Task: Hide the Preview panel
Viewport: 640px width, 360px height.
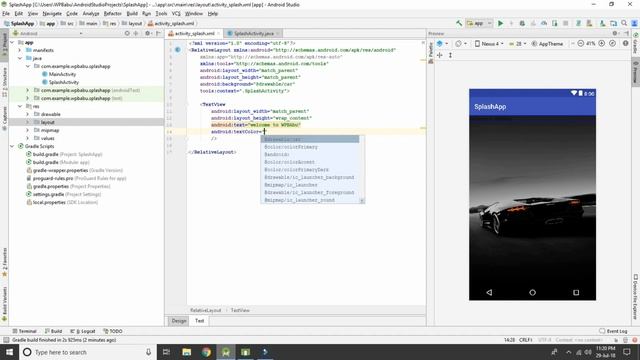Action: (x=626, y=33)
